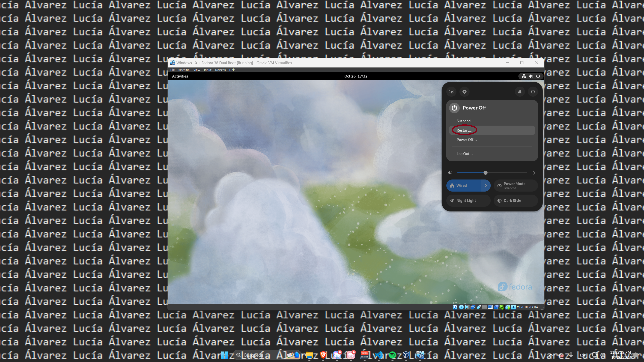Open the Machine menu in VirtualBox

pyautogui.click(x=184, y=70)
